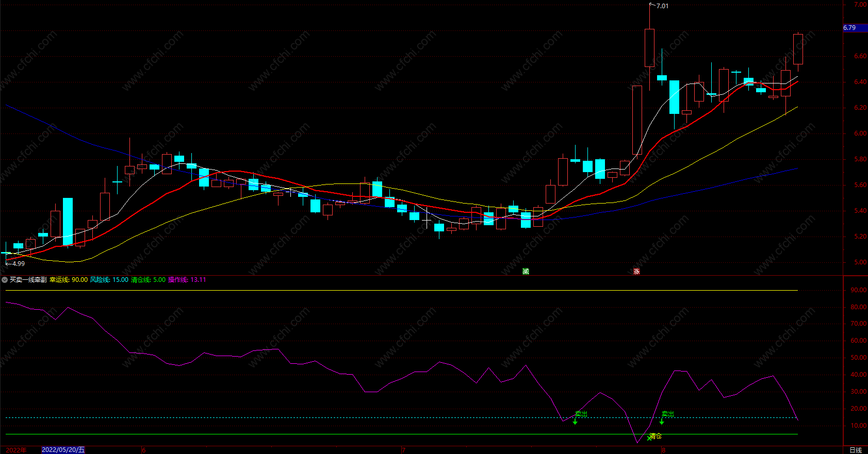Select the magenta 操作线 13.11 legend
The image size is (868, 454).
[x=187, y=280]
